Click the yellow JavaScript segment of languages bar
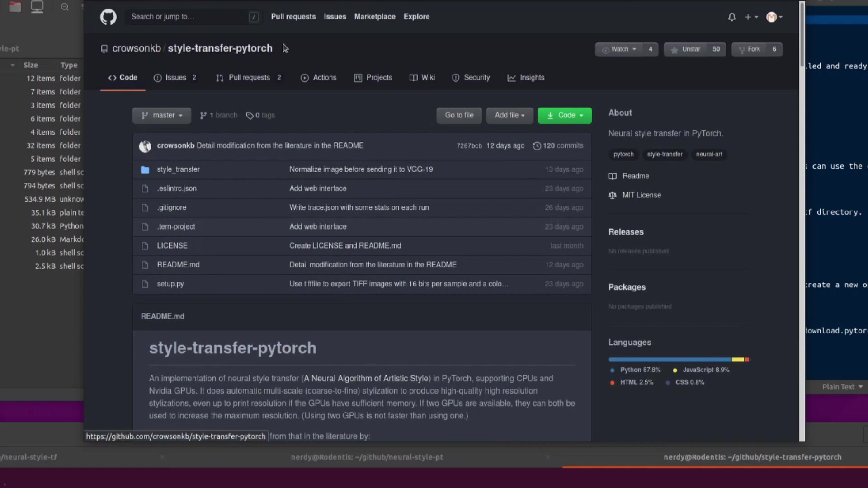This screenshot has height=488, width=868. point(738,360)
